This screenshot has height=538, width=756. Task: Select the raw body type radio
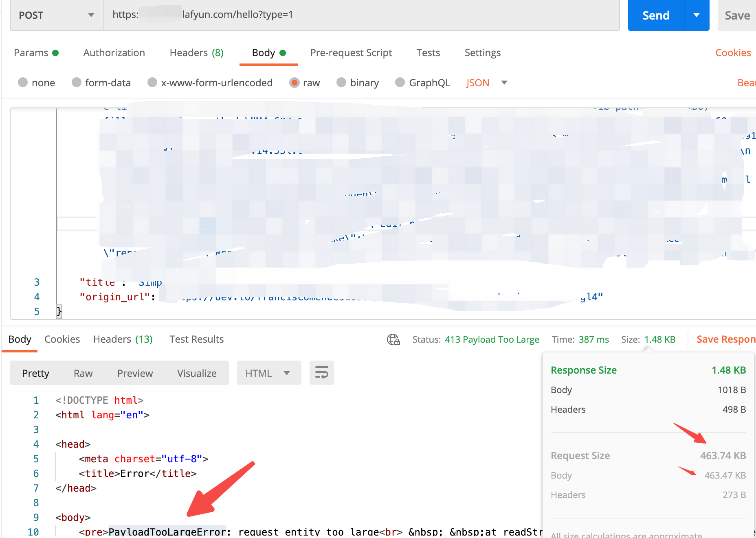pos(294,83)
